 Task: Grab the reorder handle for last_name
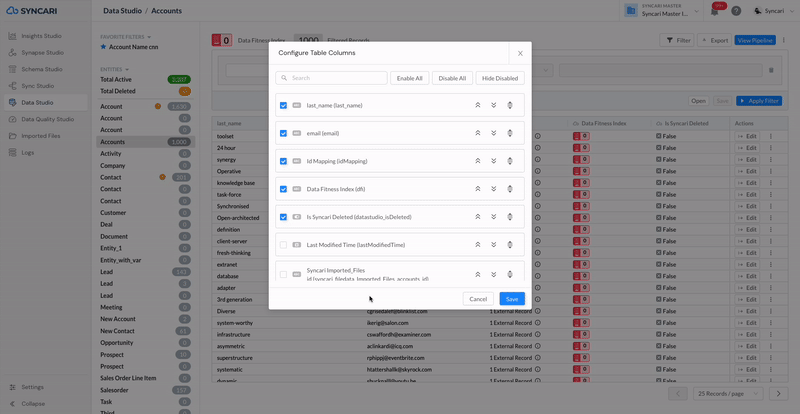[509, 105]
